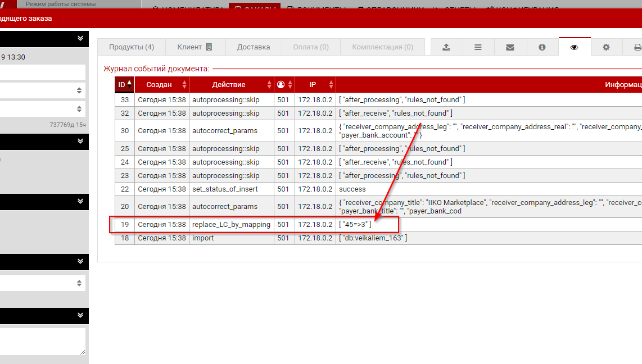This screenshot has width=642, height=364.
Task: Select the eye event-log tab
Action: click(x=574, y=47)
